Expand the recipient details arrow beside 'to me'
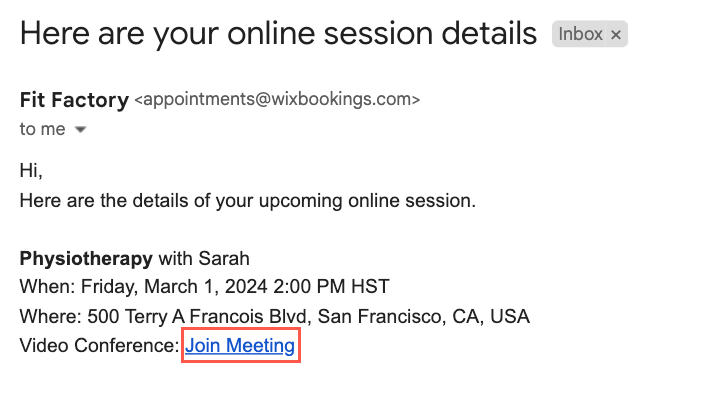 click(80, 130)
